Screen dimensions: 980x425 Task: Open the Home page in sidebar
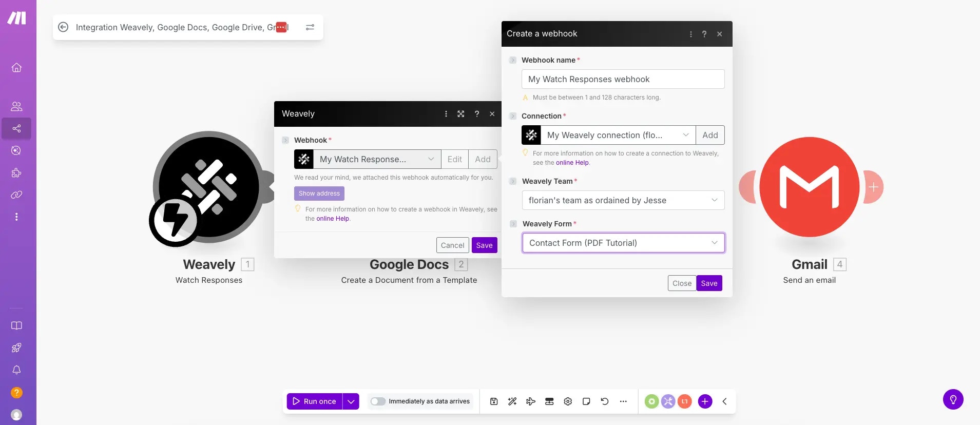[x=16, y=67]
